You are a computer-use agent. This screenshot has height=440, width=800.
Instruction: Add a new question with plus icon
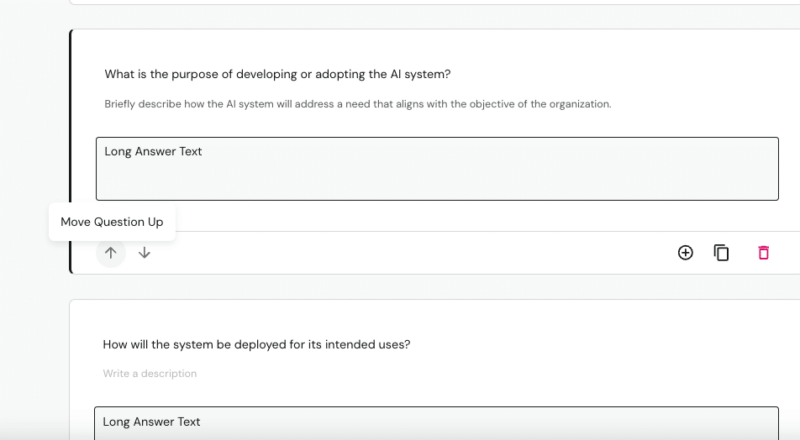click(685, 253)
